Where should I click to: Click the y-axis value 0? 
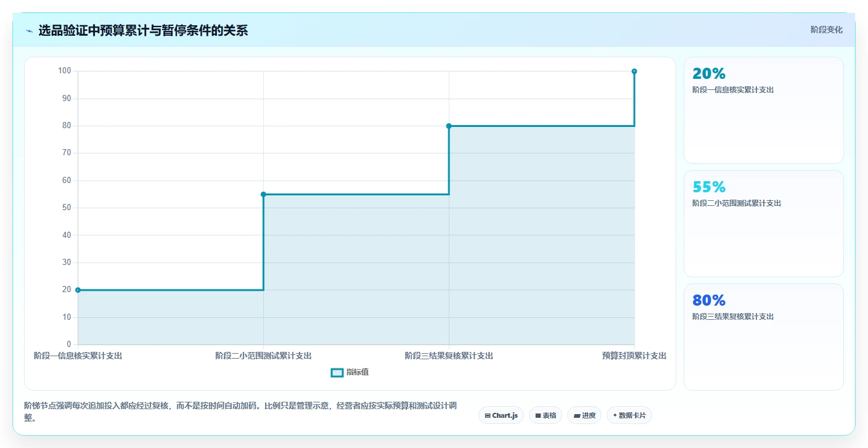click(69, 344)
